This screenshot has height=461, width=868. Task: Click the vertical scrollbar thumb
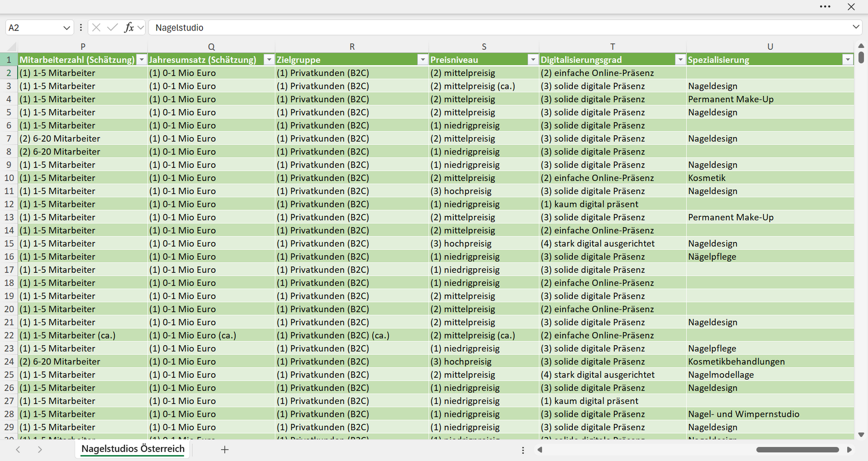tap(861, 57)
